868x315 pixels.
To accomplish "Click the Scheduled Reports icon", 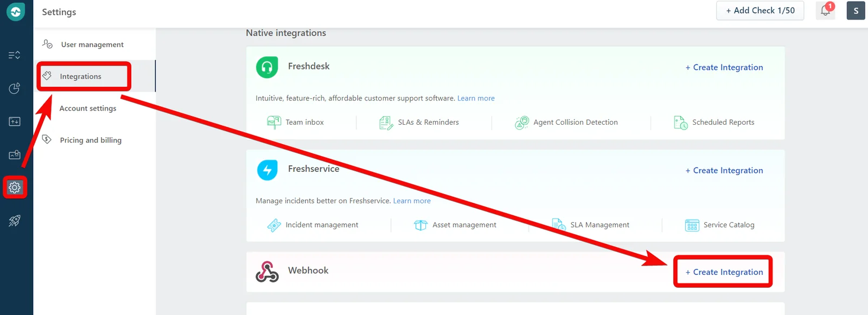I will click(681, 123).
